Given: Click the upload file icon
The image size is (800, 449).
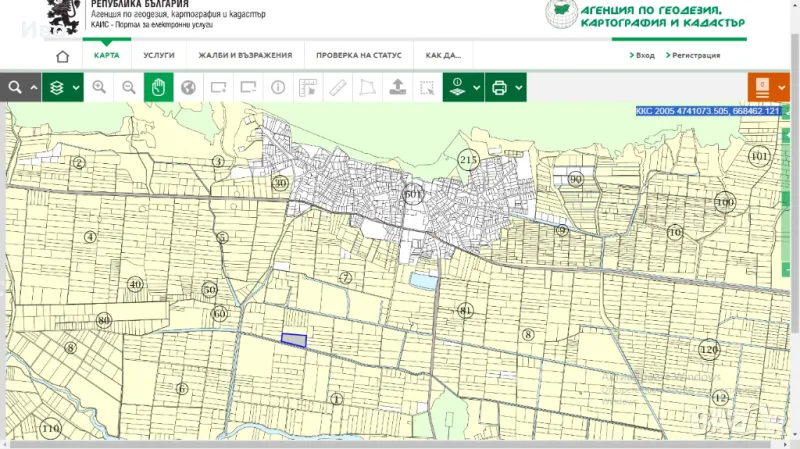Looking at the screenshot, I should tap(397, 88).
